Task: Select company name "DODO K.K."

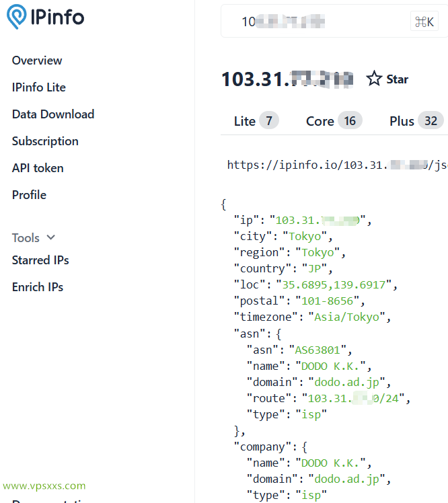Action: click(x=330, y=463)
